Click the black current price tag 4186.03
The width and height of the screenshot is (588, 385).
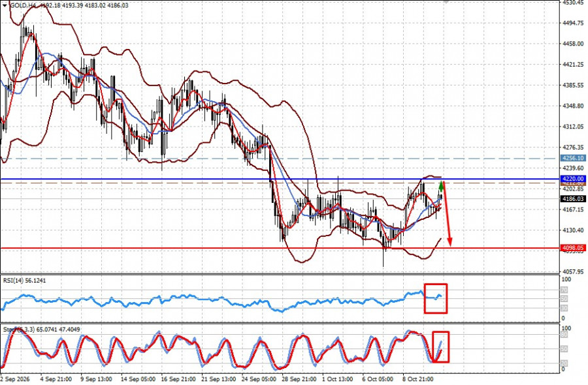click(x=574, y=199)
